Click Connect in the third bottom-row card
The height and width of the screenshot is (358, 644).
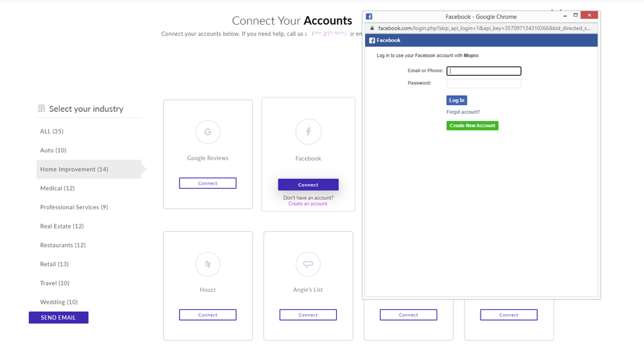coord(408,315)
